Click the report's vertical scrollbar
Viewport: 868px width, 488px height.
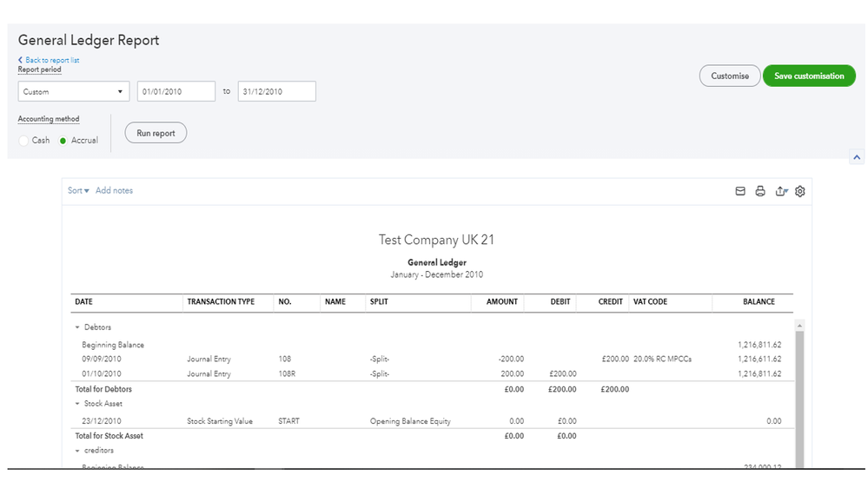[x=800, y=391]
